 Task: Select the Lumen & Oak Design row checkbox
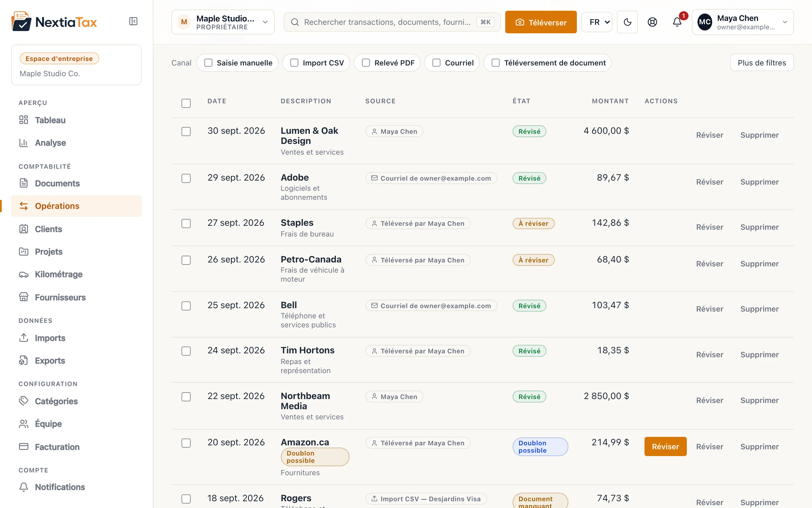pyautogui.click(x=186, y=131)
